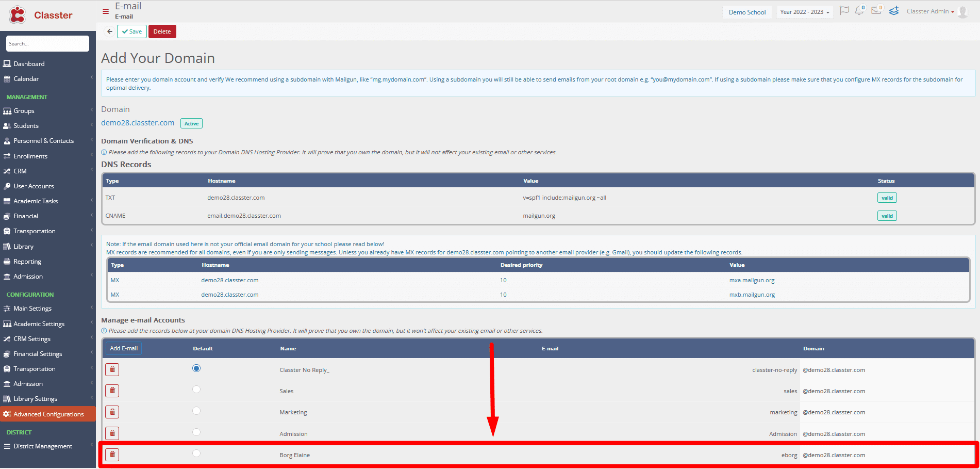
Task: Set Admission as default email
Action: 196,432
